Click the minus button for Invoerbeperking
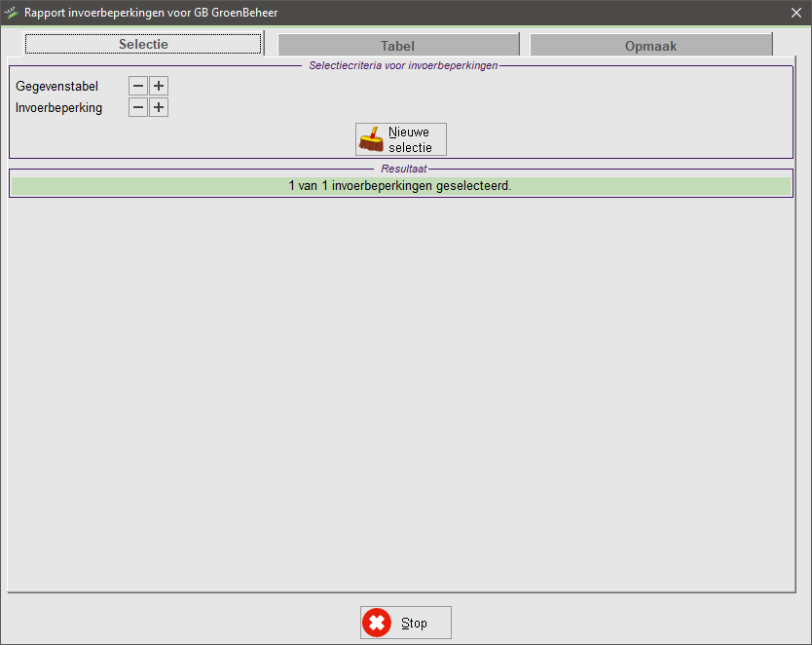Image resolution: width=812 pixels, height=645 pixels. (137, 108)
